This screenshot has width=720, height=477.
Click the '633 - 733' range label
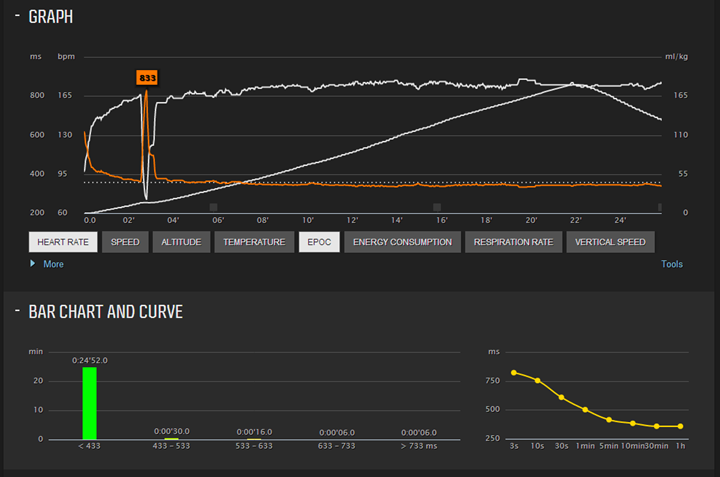tap(337, 446)
